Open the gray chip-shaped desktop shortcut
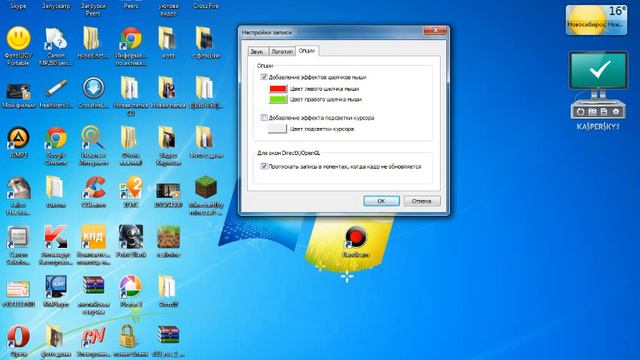The image size is (640, 360). (18, 237)
